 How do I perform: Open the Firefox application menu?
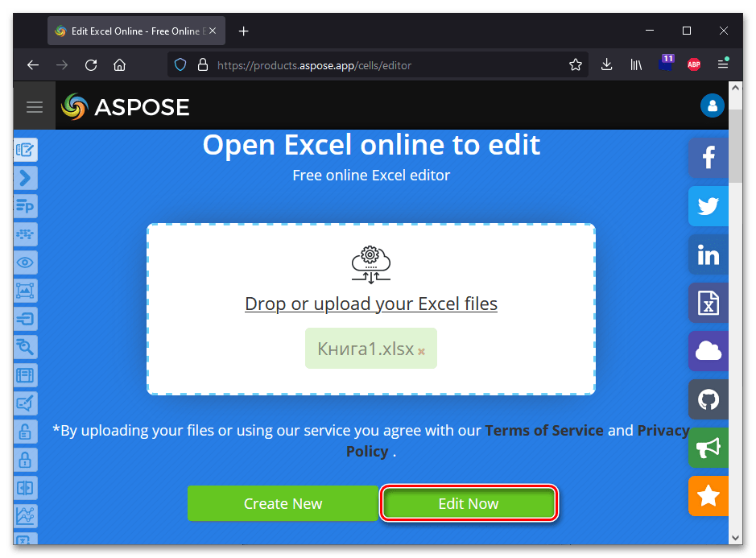click(723, 64)
